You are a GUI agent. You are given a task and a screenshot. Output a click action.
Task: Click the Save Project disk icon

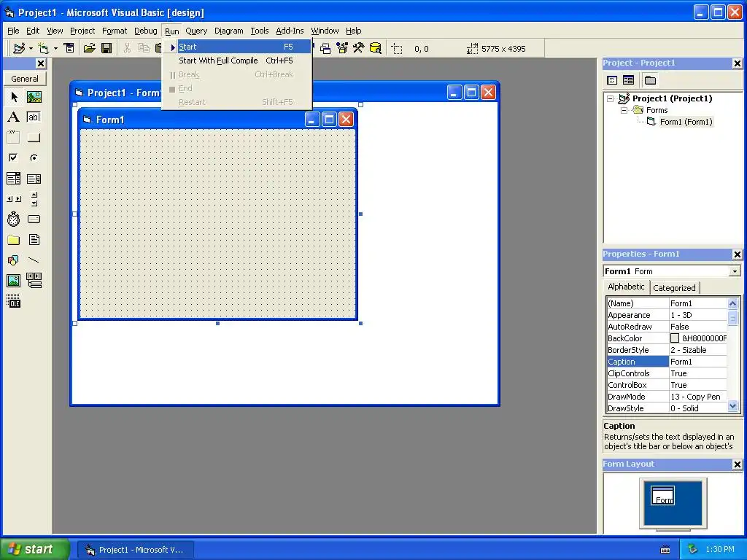107,48
